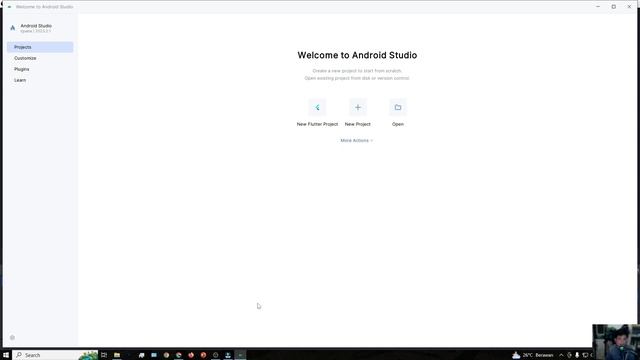Click the 'Create a new project' subtitle text
The width and height of the screenshot is (640, 360).
coord(357,71)
